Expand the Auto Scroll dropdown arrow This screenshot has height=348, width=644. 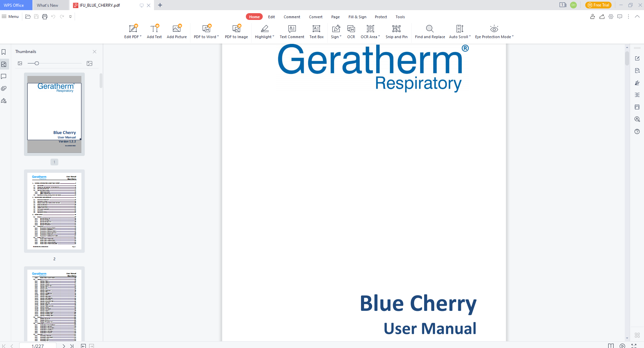tap(470, 36)
